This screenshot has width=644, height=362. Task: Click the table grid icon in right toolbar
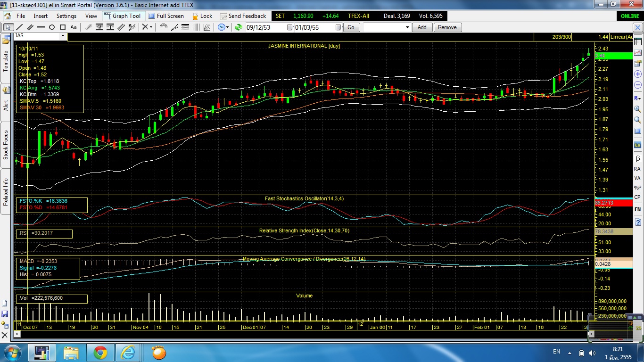point(638,41)
